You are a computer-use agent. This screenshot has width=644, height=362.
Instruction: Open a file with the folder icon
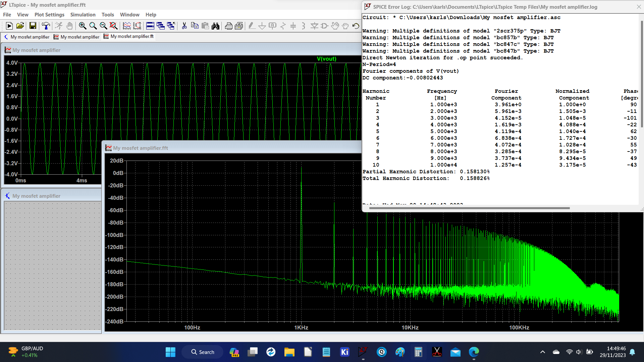(20, 26)
